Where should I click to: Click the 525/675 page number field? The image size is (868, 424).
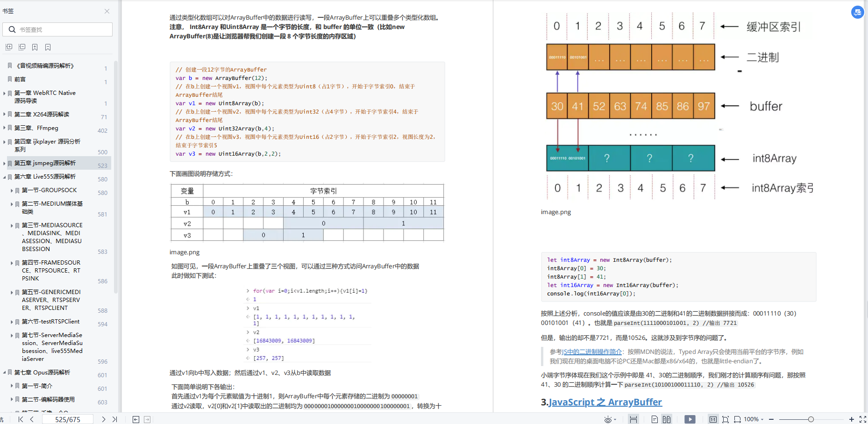coord(68,419)
